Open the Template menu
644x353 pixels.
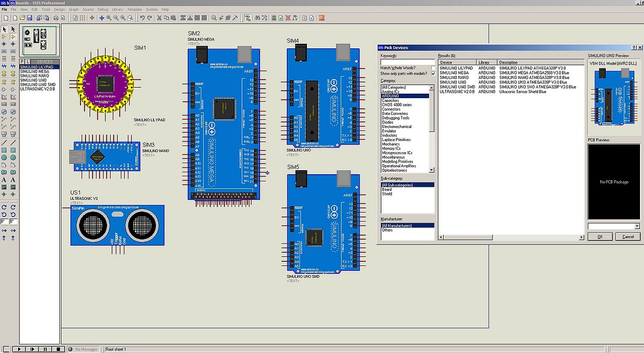pyautogui.click(x=134, y=10)
